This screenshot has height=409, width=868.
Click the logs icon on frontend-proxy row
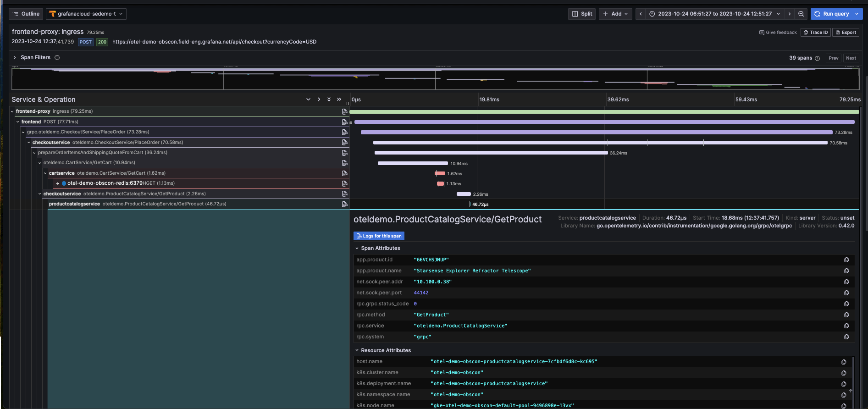pyautogui.click(x=344, y=111)
